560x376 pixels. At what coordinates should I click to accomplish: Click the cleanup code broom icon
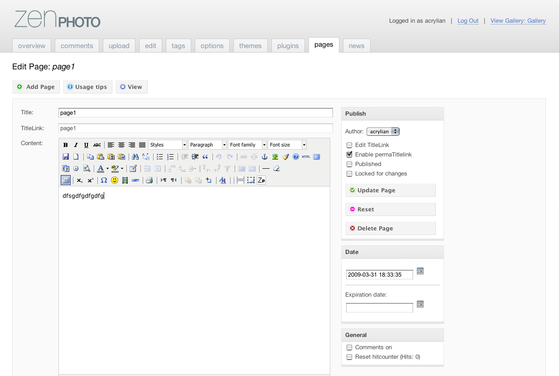click(285, 157)
